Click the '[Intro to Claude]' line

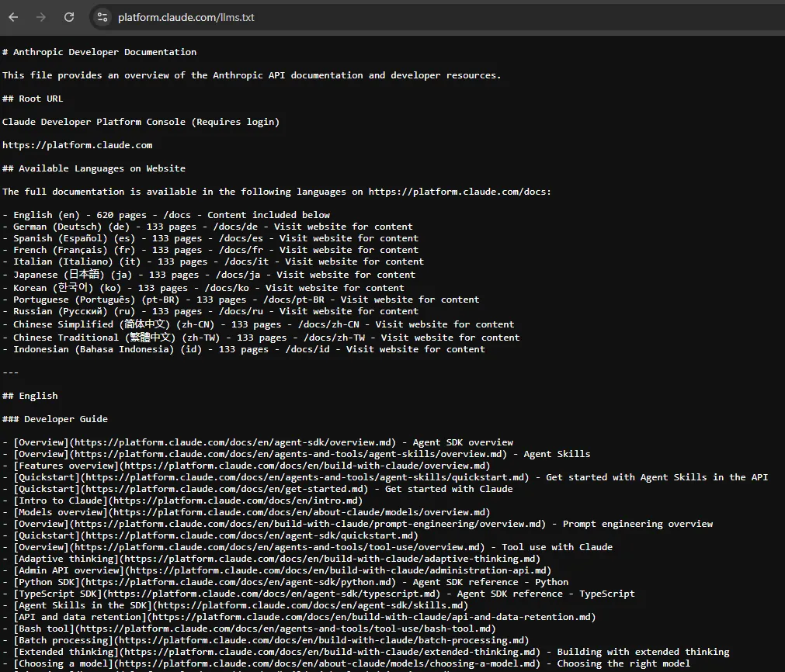click(182, 501)
